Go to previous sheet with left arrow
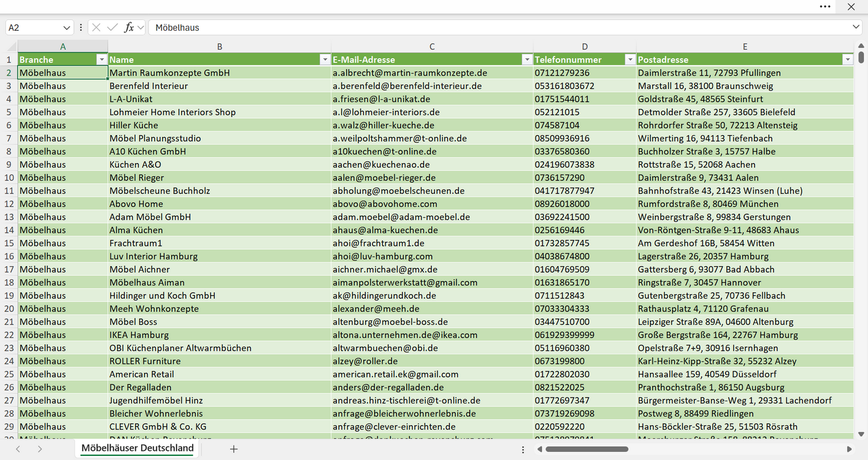This screenshot has height=460, width=868. point(18,449)
